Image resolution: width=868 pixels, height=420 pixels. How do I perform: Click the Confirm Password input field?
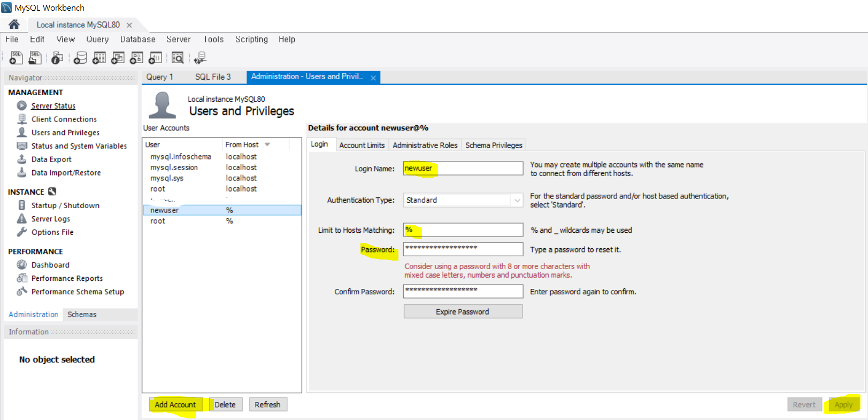(463, 291)
